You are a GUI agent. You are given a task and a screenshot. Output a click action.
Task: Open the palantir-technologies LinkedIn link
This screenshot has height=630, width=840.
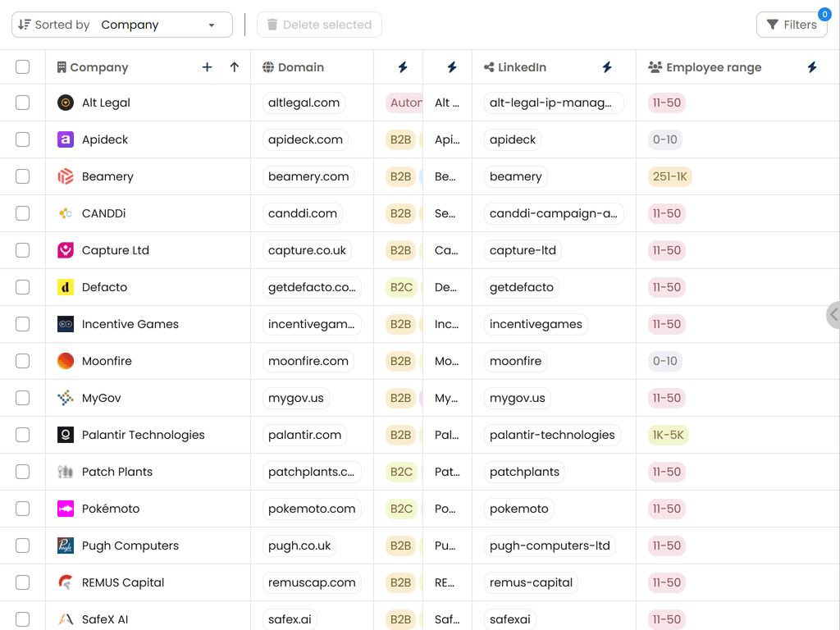click(552, 435)
